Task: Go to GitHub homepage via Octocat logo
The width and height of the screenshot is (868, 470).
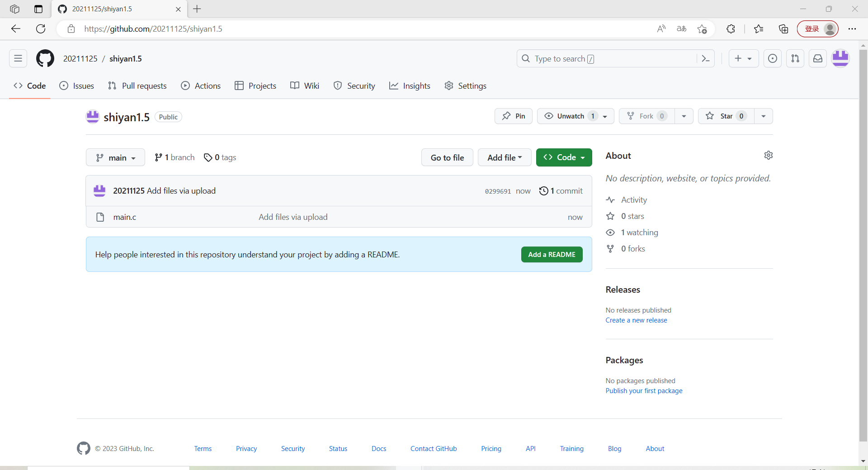Action: pyautogui.click(x=45, y=58)
